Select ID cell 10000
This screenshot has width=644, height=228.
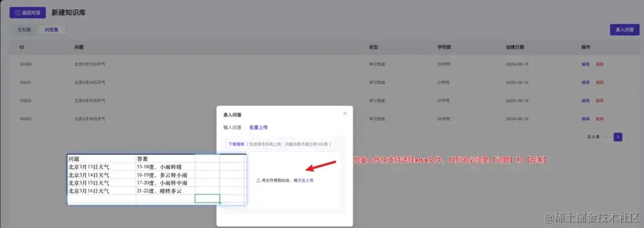click(26, 64)
